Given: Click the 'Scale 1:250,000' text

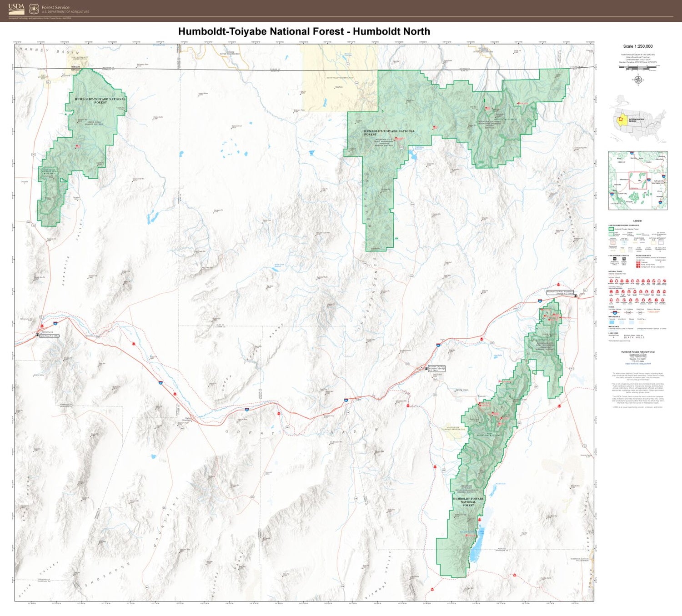Looking at the screenshot, I should tap(638, 46).
